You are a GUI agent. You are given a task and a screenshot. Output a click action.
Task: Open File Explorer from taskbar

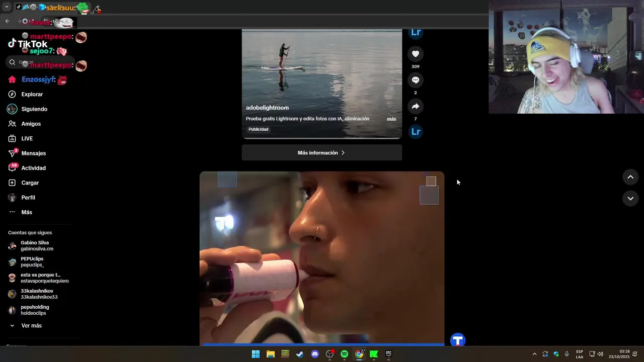click(x=270, y=354)
